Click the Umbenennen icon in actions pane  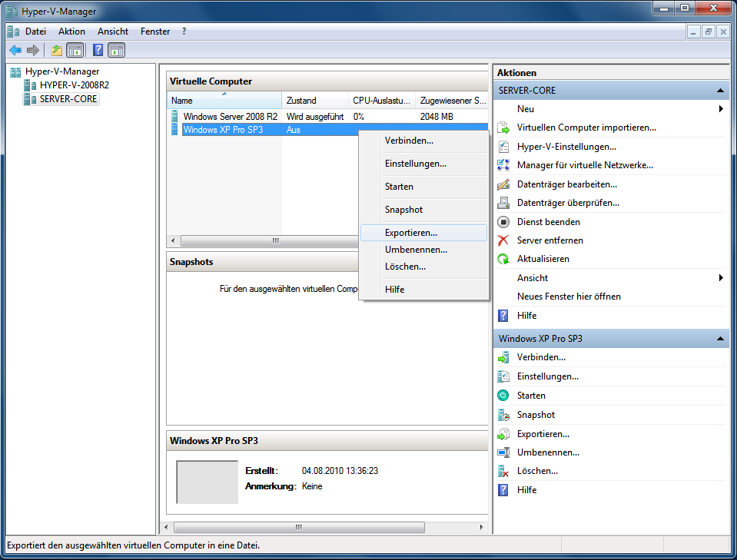pos(503,452)
